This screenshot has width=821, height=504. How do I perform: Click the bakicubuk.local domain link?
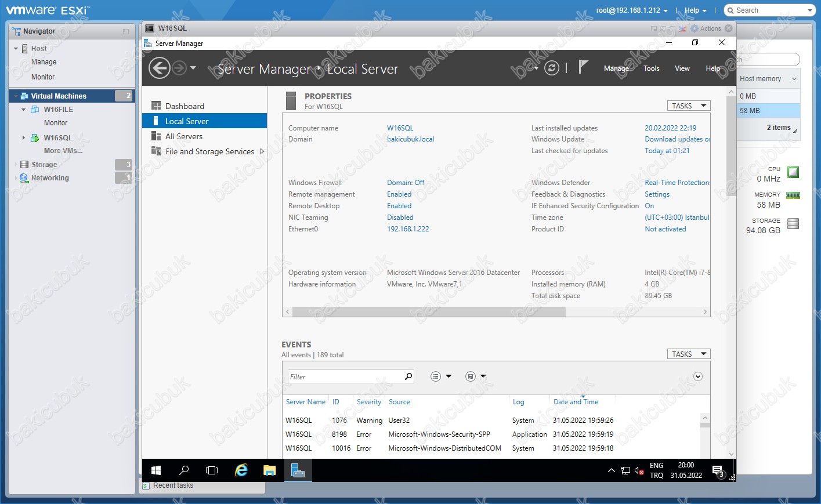411,139
